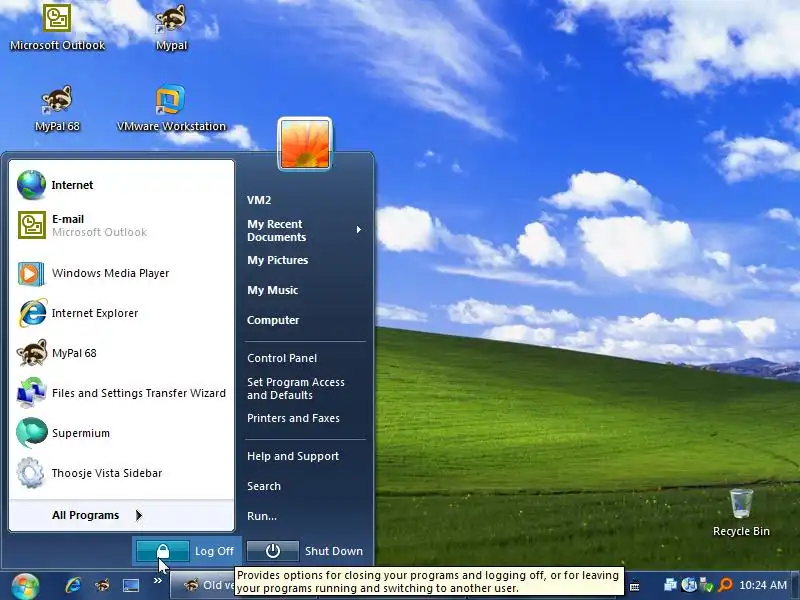Open Internet Explorer from Quick Launch

pyautogui.click(x=73, y=585)
